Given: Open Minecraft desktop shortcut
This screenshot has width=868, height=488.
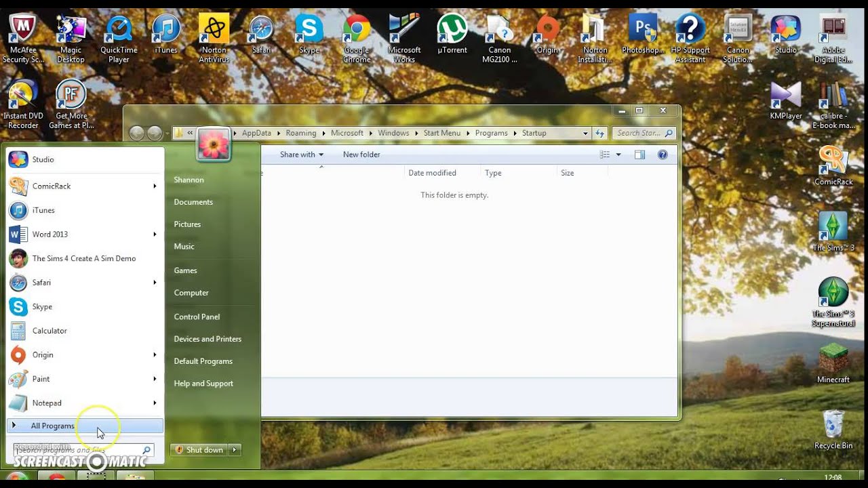Looking at the screenshot, I should (x=833, y=364).
